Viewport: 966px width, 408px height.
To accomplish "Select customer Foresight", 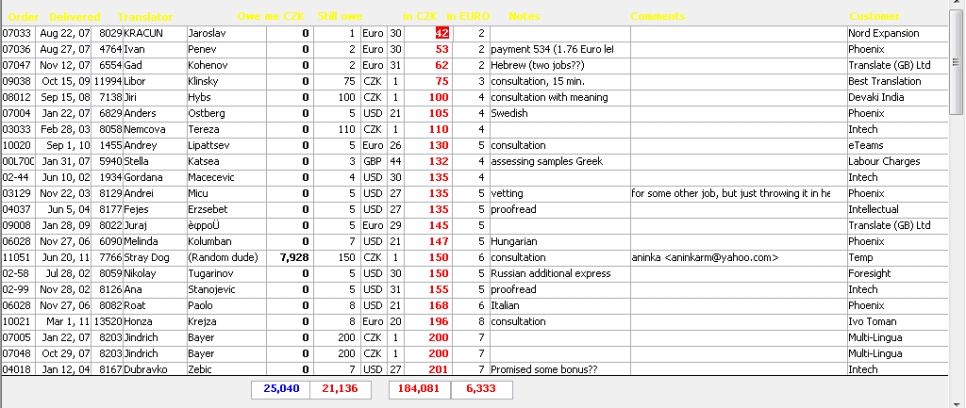I will 869,274.
